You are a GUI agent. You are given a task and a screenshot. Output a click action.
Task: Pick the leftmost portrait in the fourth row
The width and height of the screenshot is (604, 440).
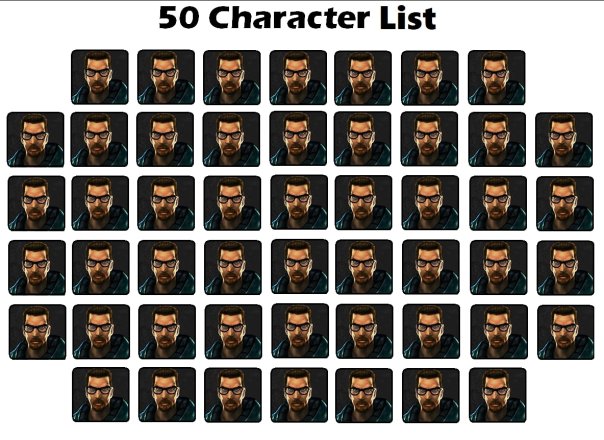(x=37, y=268)
